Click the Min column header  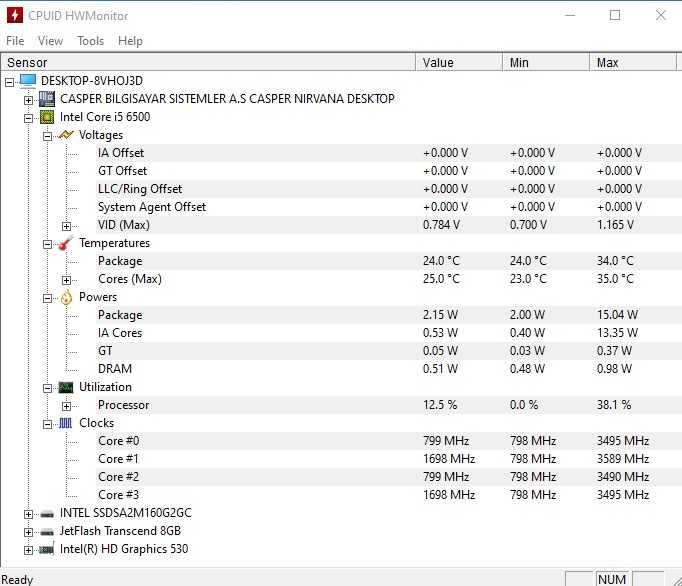[546, 62]
